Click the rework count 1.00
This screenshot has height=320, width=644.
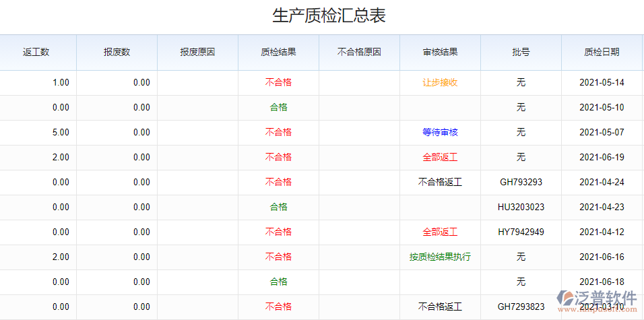(61, 83)
